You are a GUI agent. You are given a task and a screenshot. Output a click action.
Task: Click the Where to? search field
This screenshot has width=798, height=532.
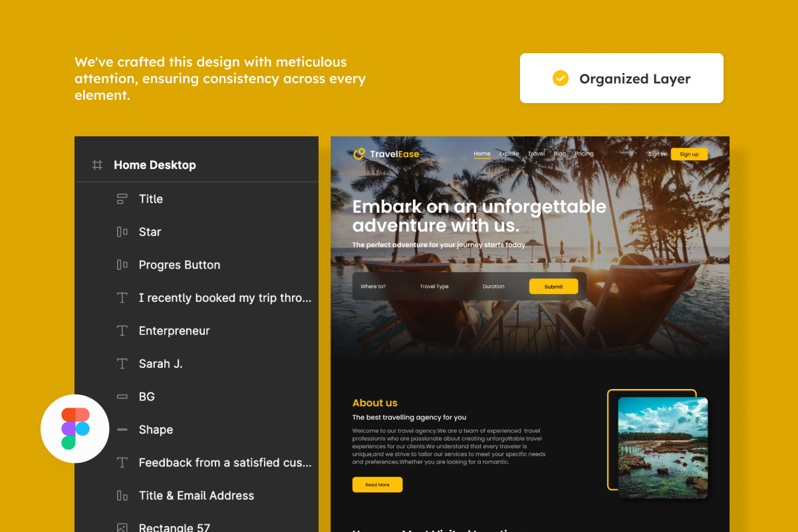tap(373, 287)
